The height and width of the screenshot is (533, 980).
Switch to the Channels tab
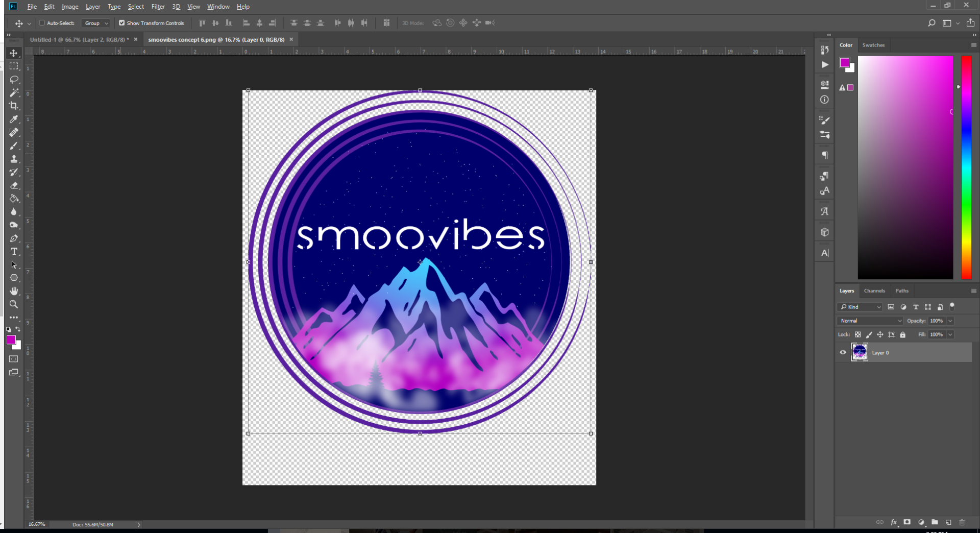874,290
